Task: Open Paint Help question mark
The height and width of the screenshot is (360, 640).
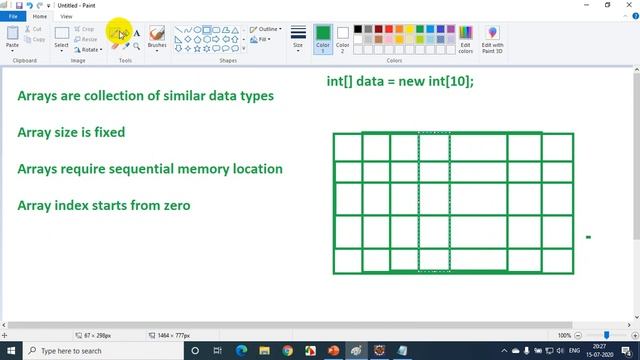Action: (636, 16)
